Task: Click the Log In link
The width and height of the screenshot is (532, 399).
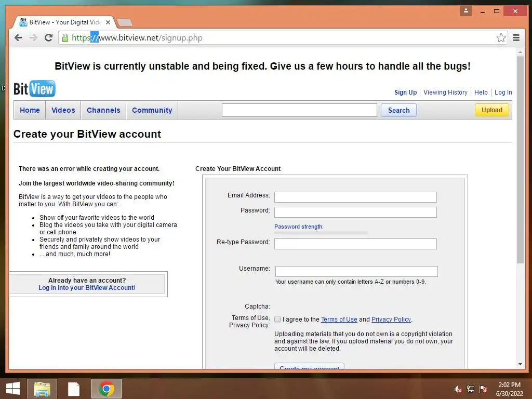Action: [x=503, y=92]
